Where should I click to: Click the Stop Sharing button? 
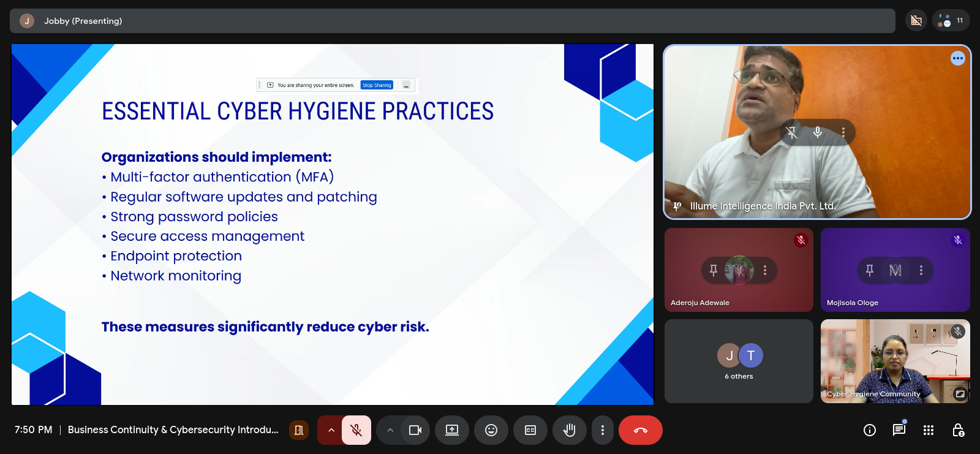[376, 85]
